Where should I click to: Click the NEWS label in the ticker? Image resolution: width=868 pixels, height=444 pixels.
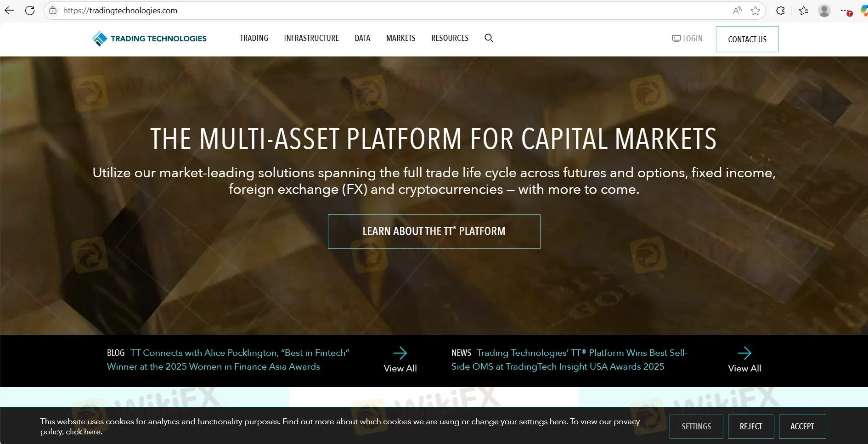[461, 353]
